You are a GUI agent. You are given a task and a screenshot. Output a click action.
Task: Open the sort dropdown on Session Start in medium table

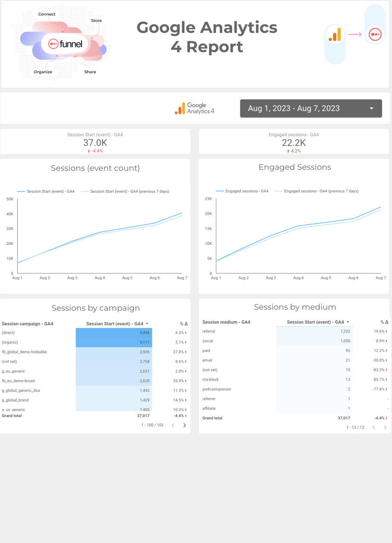pos(349,322)
